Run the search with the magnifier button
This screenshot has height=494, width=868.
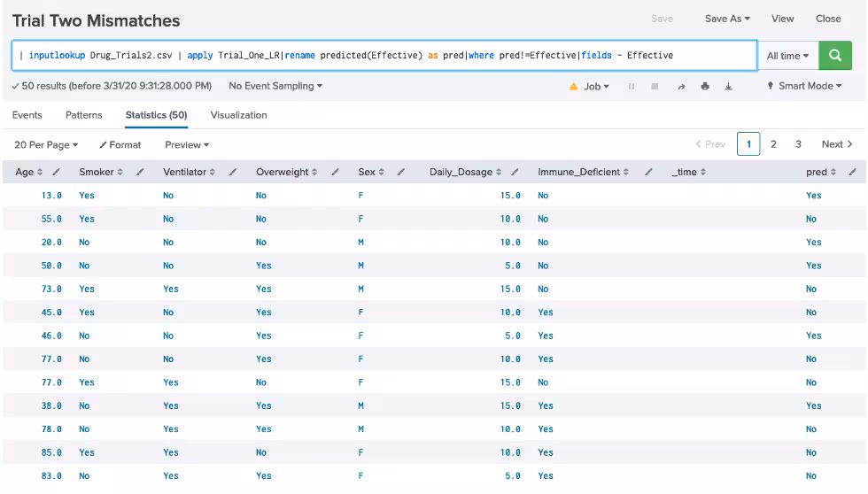(x=834, y=55)
